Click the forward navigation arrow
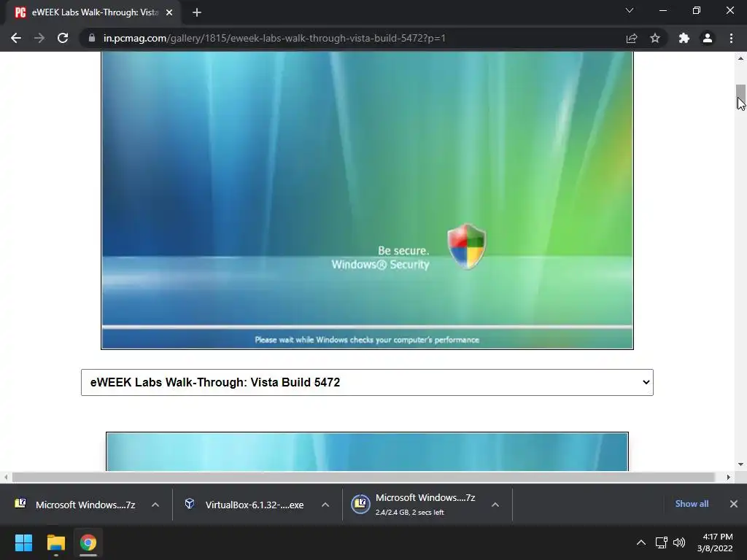The height and width of the screenshot is (560, 747). [x=39, y=38]
